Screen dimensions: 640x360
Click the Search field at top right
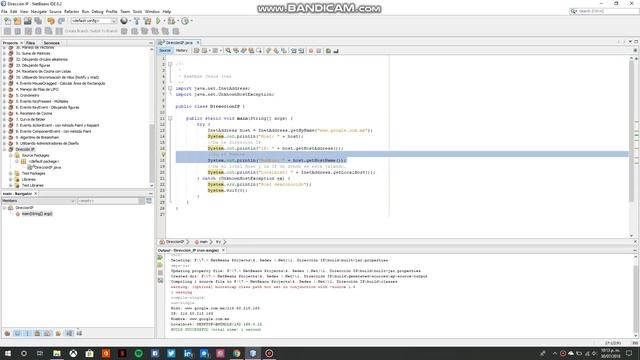click(604, 11)
